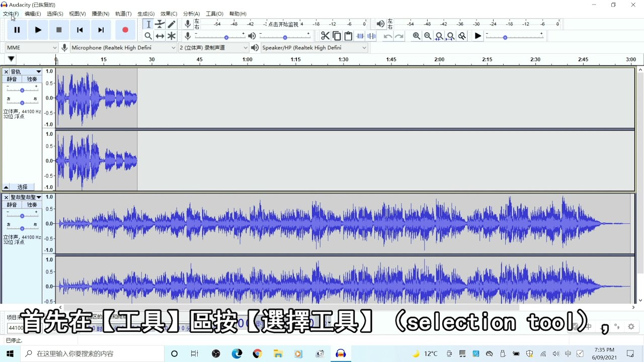Screen dimensions: 644x362
Task: Mute the 聖哉聖哉聖 track with 静音
Action: pyautogui.click(x=12, y=205)
